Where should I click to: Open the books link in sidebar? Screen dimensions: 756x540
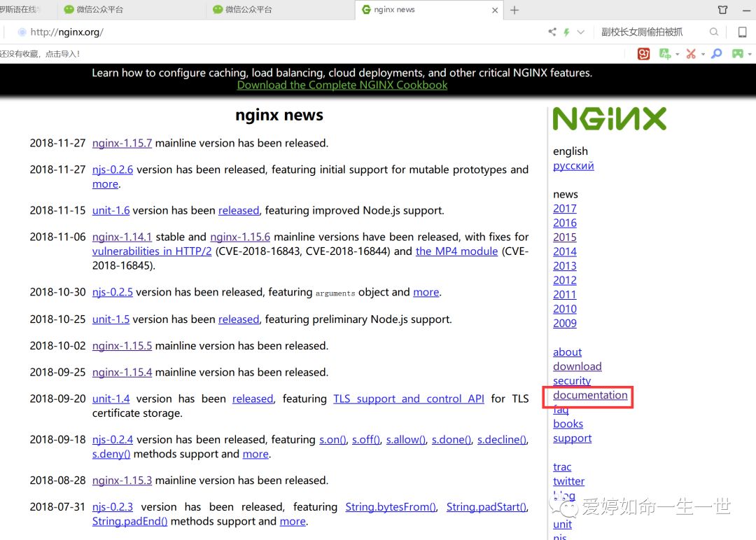[x=568, y=424]
